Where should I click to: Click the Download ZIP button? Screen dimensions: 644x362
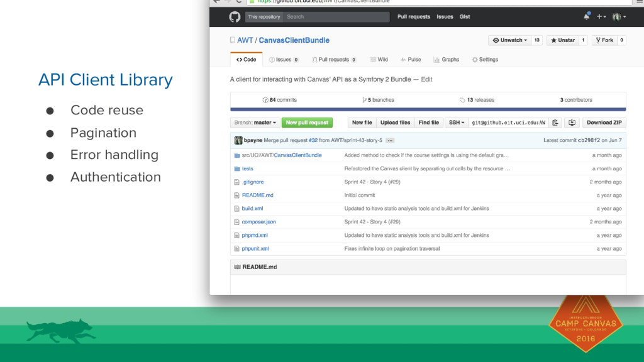pos(604,123)
